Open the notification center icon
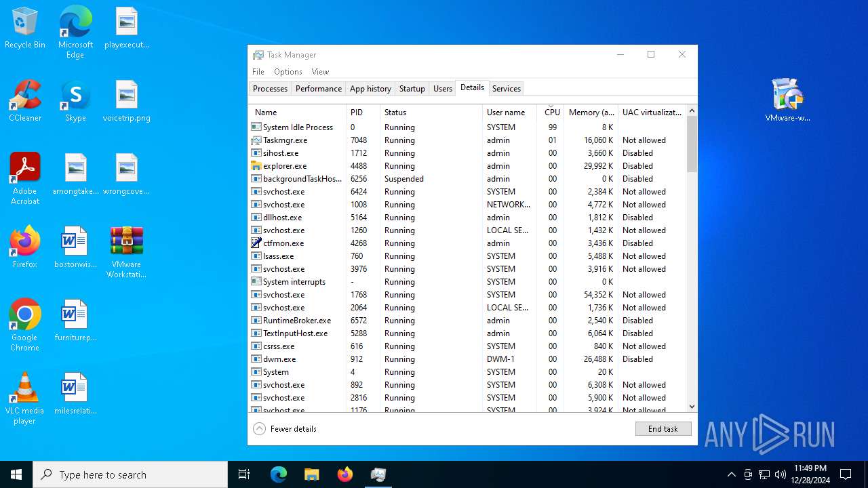 tap(846, 474)
